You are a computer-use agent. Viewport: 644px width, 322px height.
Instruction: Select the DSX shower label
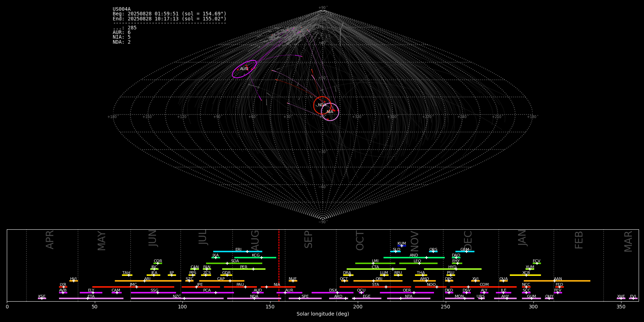tap(333, 291)
